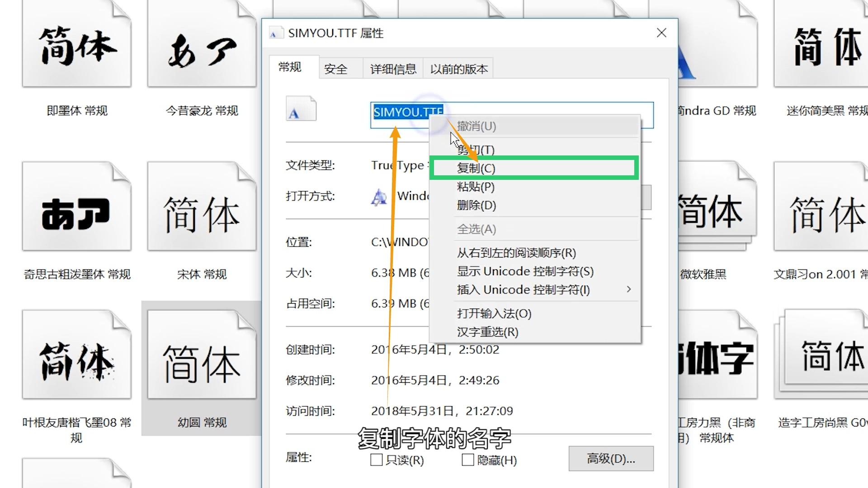Expand 插入 Unicode 控制字符 submenu arrow
The height and width of the screenshot is (488, 868).
pyautogui.click(x=628, y=289)
